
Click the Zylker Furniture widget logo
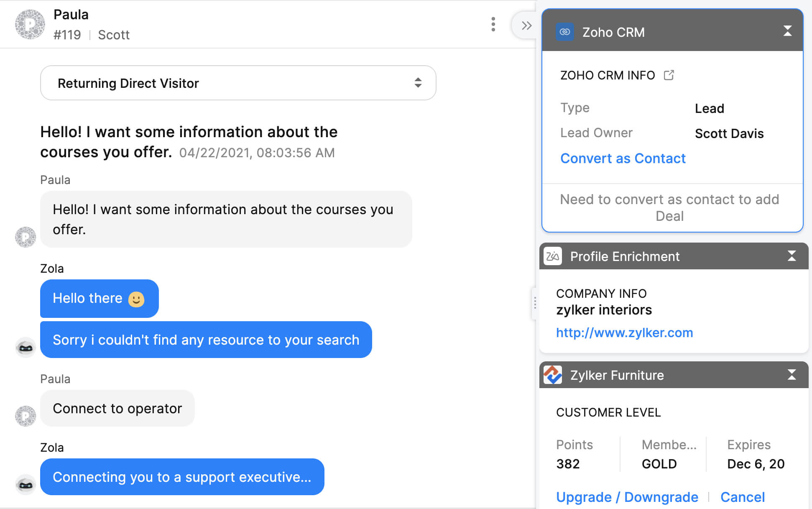click(x=553, y=375)
